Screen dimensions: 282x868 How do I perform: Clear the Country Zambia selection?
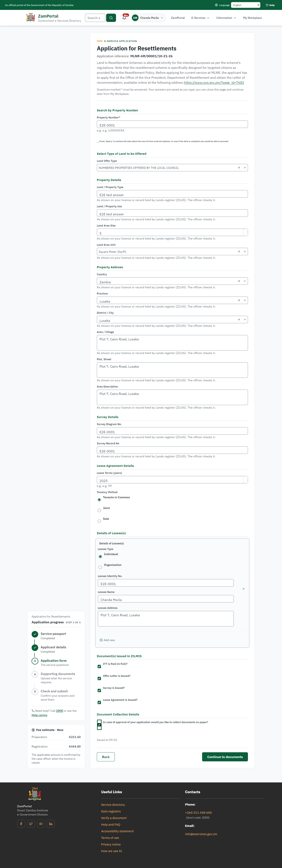(x=239, y=281)
